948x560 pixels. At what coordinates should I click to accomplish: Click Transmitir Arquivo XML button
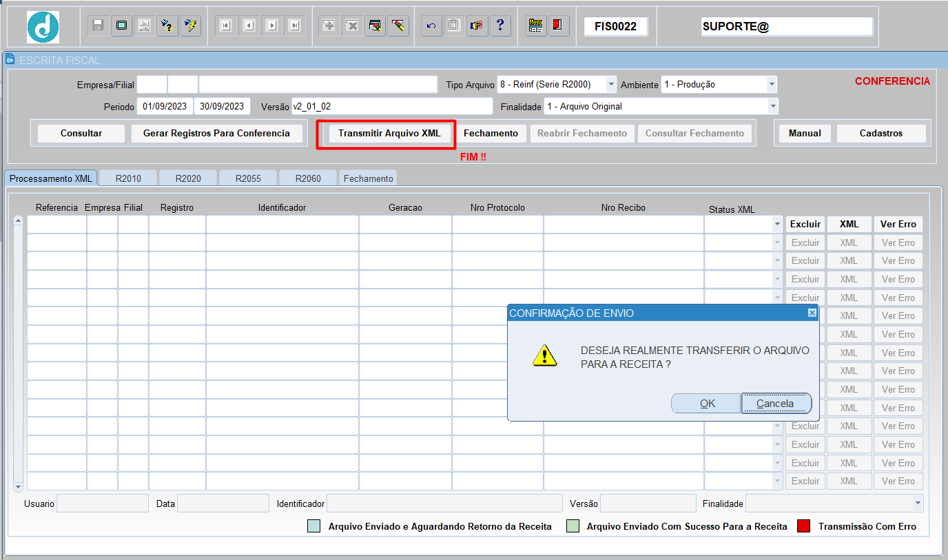click(x=389, y=133)
